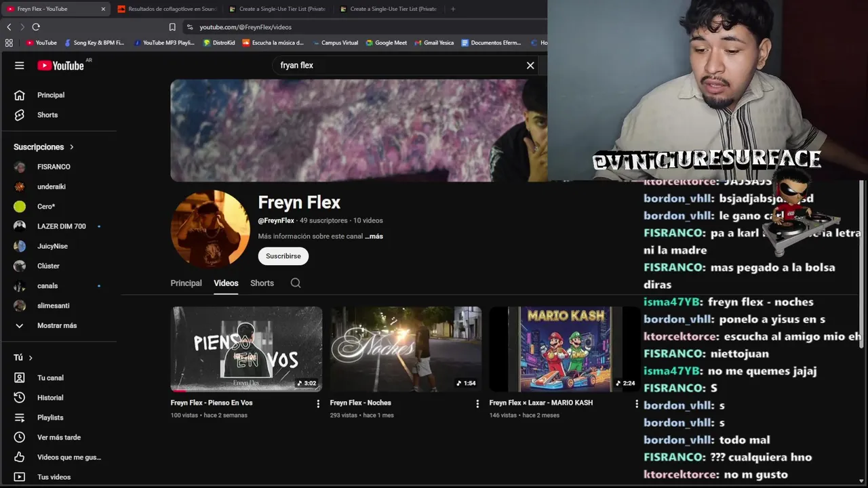
Task: Open the Gmail Yesica bookmark
Action: [x=434, y=43]
